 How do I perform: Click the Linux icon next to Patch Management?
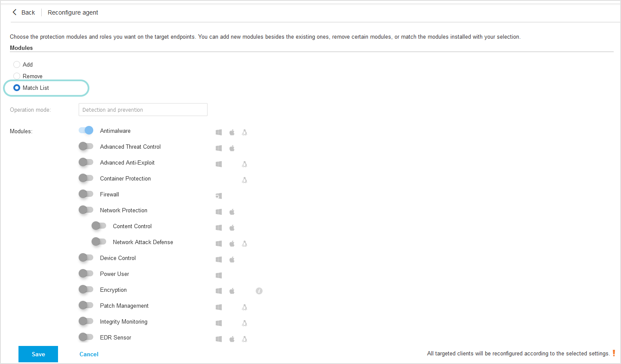tap(245, 307)
